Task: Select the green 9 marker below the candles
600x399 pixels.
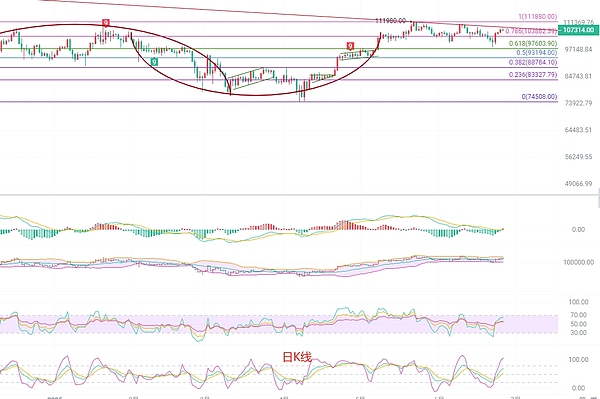Action: click(154, 62)
